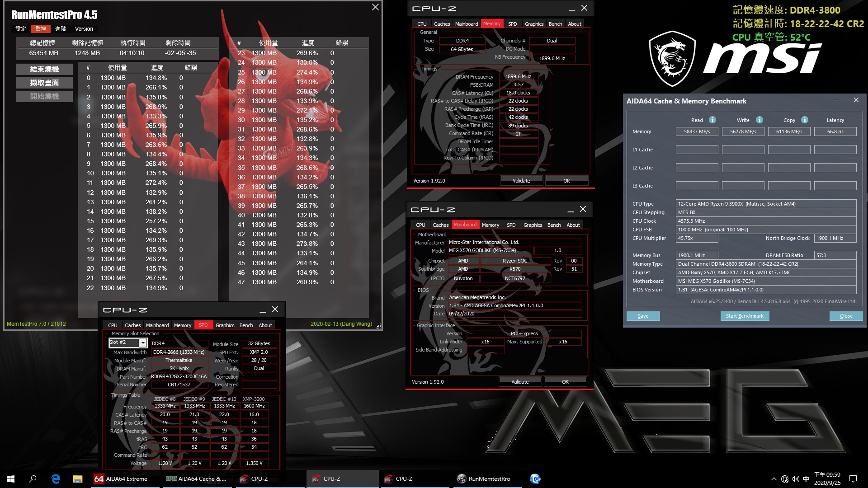The height and width of the screenshot is (488, 868).
Task: Switch to Memory tab in top CPU-Z window
Action: click(491, 23)
